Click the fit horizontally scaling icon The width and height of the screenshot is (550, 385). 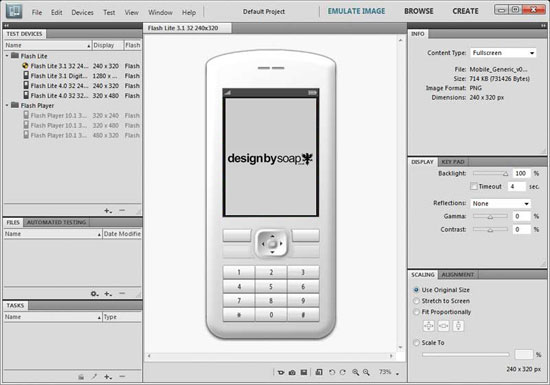point(443,326)
